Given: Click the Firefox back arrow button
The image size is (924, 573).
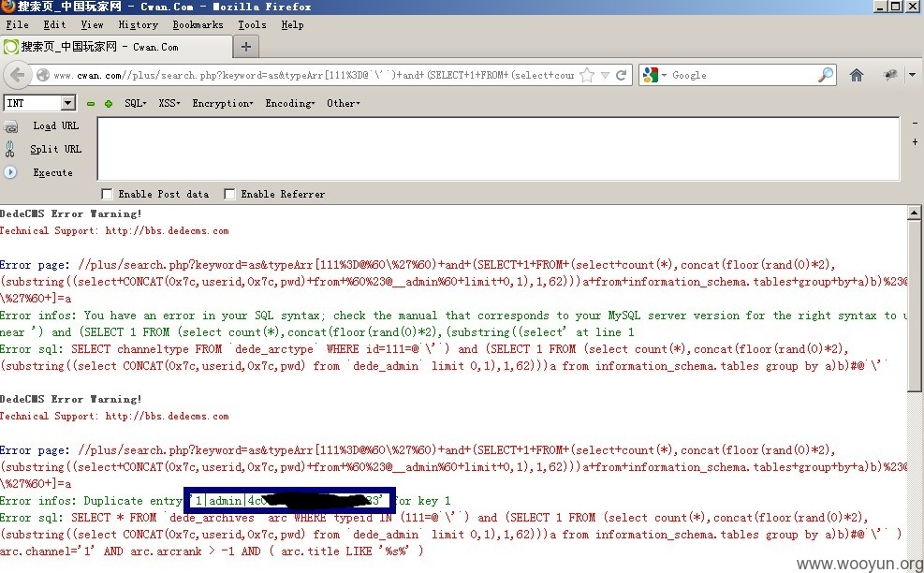Looking at the screenshot, I should [17, 75].
